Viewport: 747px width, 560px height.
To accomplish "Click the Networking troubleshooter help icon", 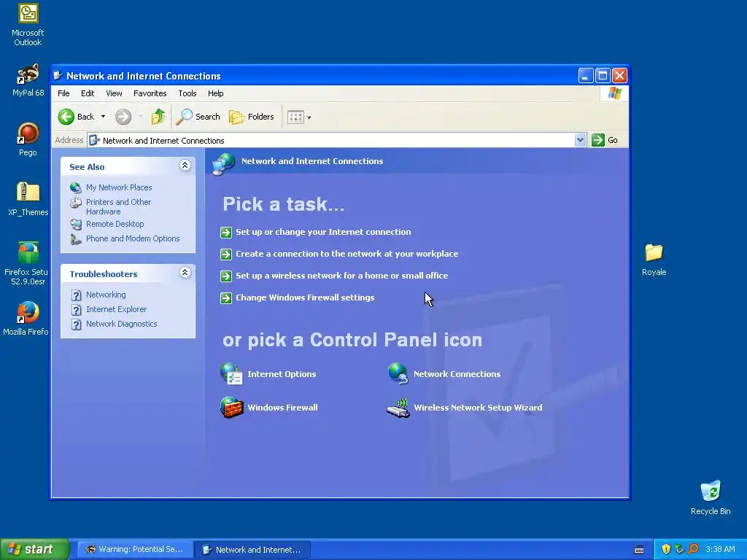I will pyautogui.click(x=76, y=295).
